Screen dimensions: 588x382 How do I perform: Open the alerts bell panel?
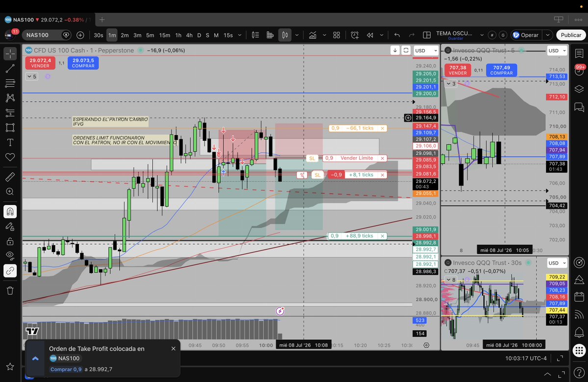(579, 332)
